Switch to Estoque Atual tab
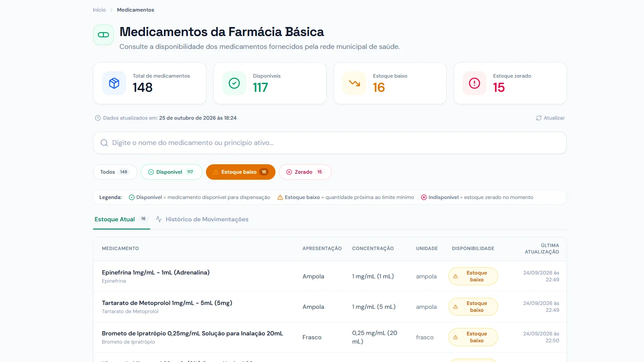 (x=121, y=219)
